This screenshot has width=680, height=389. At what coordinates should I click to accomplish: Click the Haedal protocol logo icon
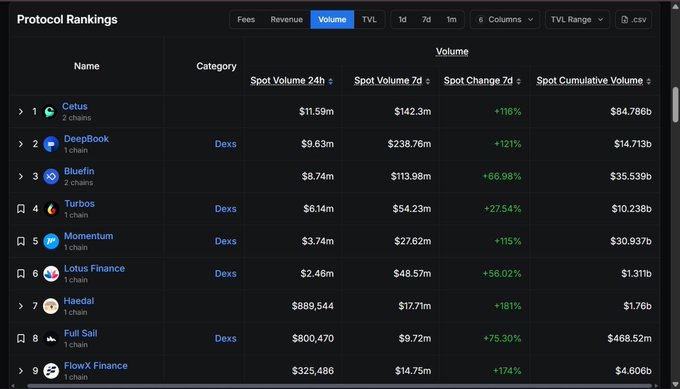pyautogui.click(x=51, y=306)
